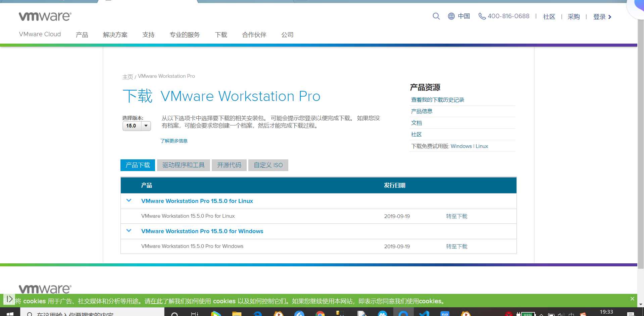Open the 社区 link under 产品资源
Screen dimensions: 644x316
(416, 134)
